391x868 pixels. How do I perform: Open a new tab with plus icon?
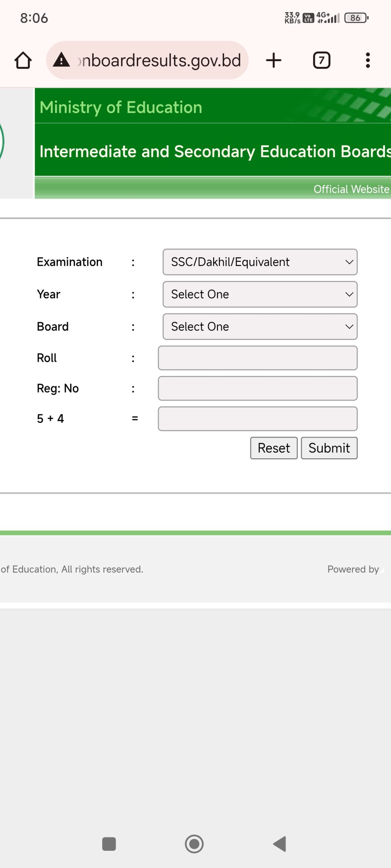(x=274, y=61)
